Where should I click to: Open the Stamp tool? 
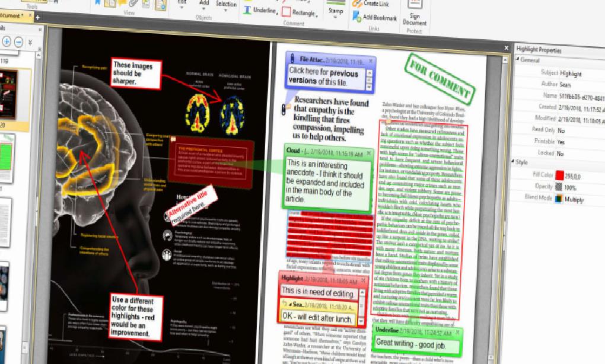coord(336,8)
